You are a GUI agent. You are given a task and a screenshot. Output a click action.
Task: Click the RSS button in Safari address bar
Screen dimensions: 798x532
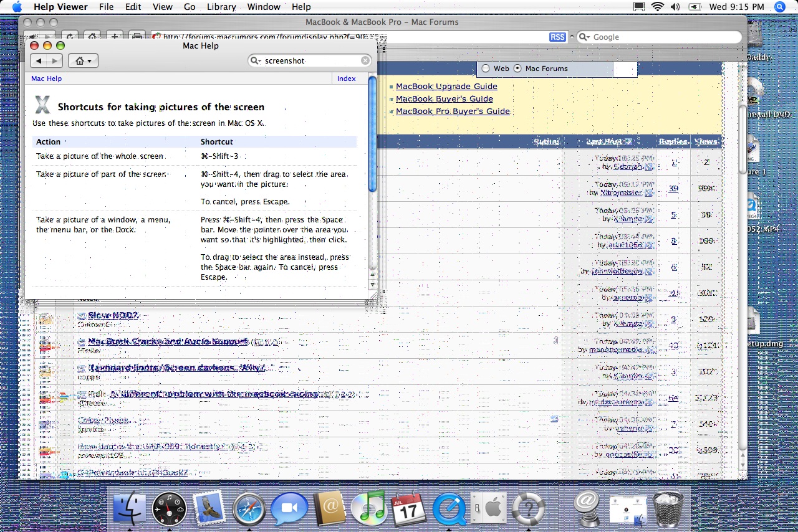[557, 37]
